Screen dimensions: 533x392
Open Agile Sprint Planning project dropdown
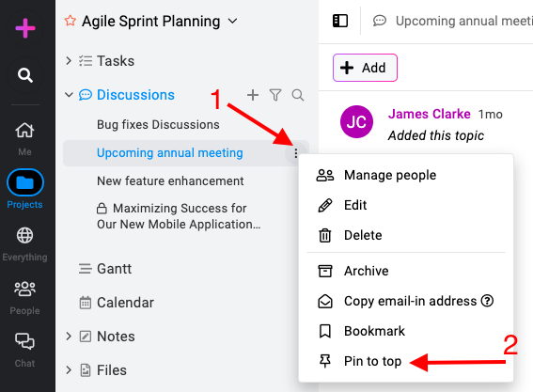(232, 21)
